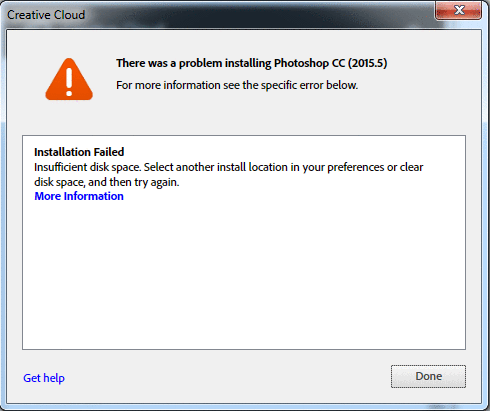Close the Creative Cloud error dialog
Viewport: 490px width, 411px height.
458,10
